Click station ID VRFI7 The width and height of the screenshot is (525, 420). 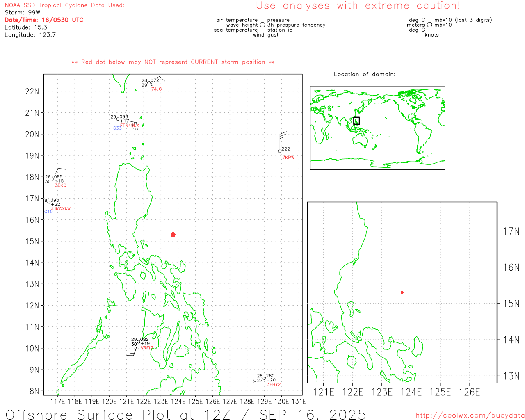click(x=147, y=348)
